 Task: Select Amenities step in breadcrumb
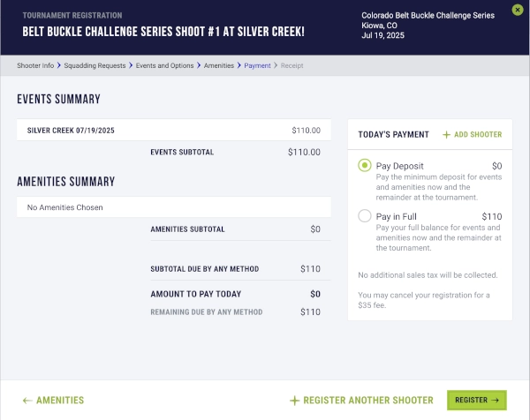[220, 65]
